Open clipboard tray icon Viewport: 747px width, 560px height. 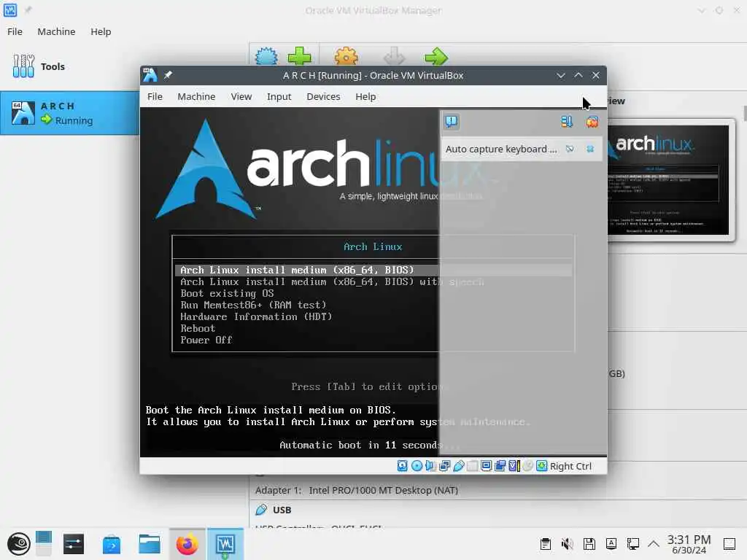546,544
